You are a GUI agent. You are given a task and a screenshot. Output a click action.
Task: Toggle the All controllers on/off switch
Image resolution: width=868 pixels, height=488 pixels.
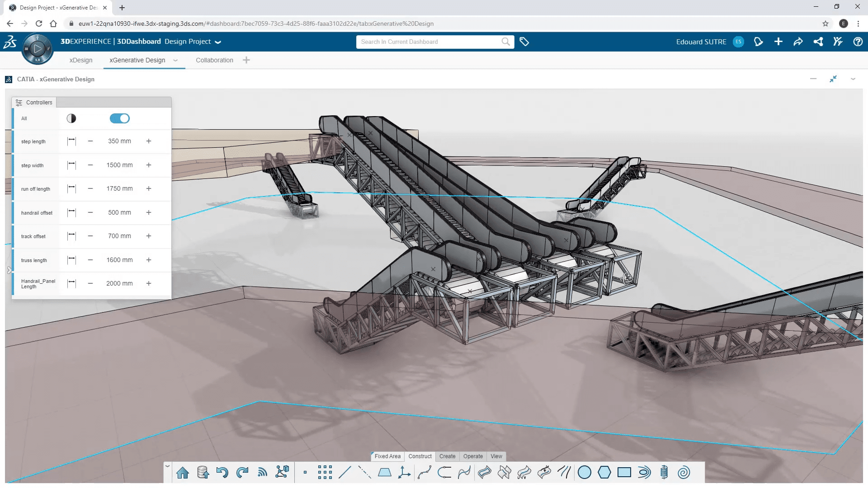119,118
